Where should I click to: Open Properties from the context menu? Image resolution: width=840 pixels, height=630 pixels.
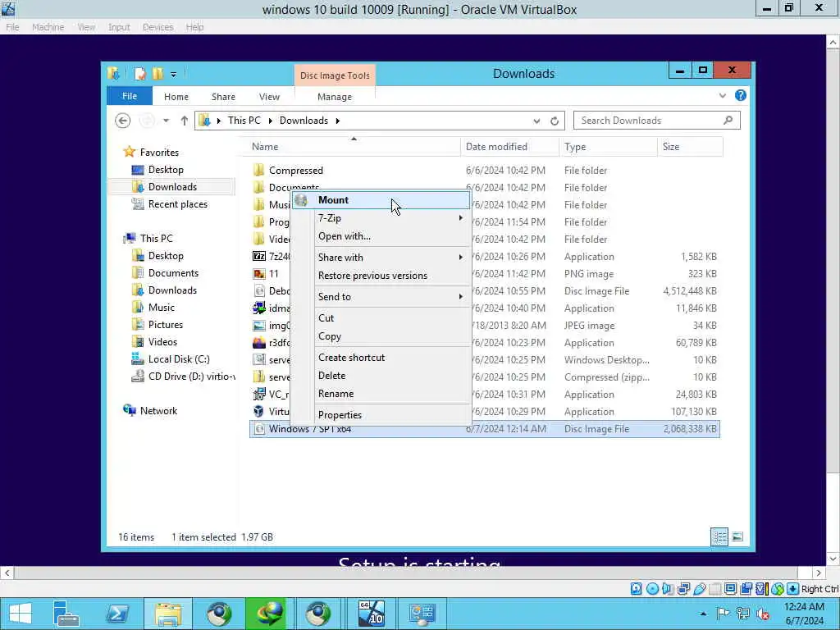click(x=381, y=414)
